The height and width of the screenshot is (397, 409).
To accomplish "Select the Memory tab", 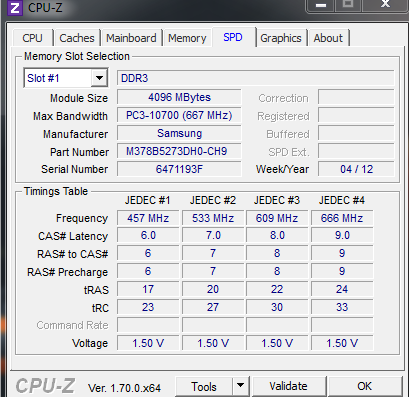I will pyautogui.click(x=187, y=38).
